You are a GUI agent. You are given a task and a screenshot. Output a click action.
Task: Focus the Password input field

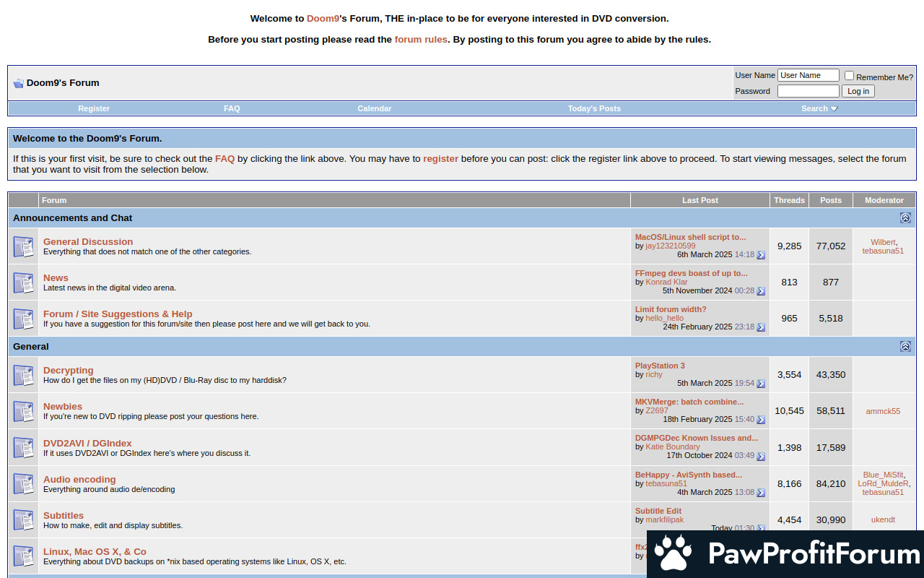pos(808,91)
